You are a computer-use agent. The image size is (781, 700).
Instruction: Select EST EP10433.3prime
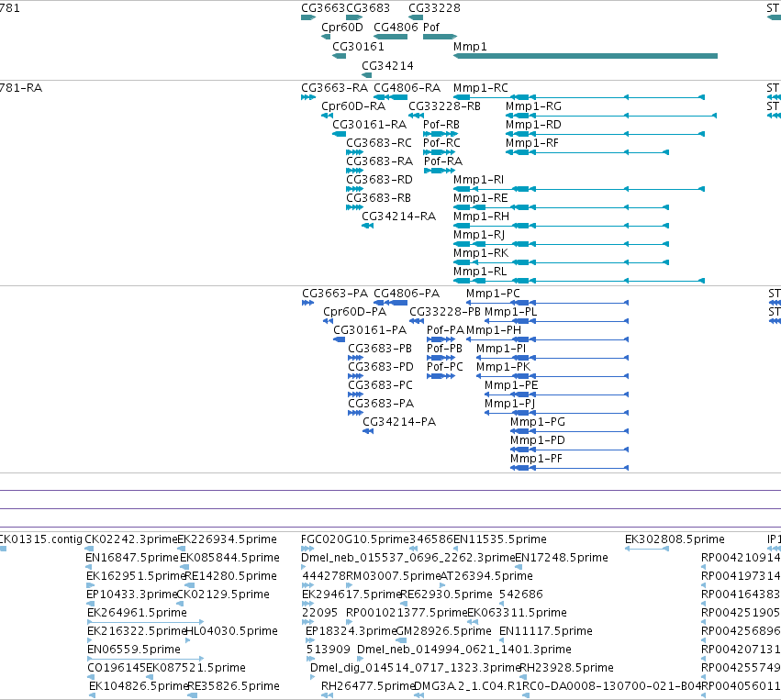coord(90,604)
